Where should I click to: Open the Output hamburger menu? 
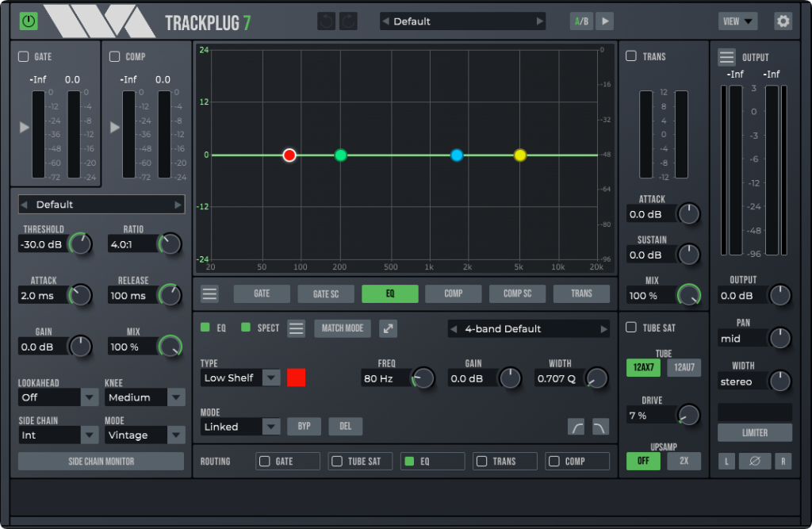(726, 57)
